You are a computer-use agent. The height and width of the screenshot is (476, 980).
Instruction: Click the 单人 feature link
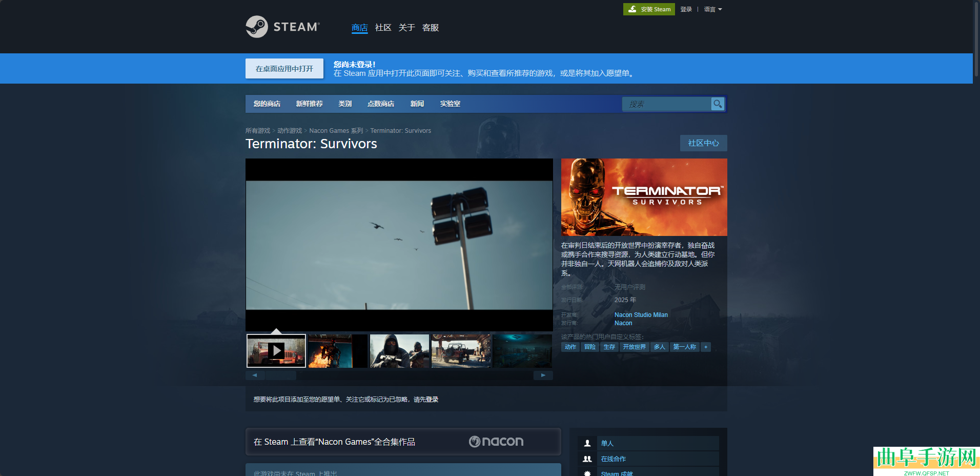607,443
